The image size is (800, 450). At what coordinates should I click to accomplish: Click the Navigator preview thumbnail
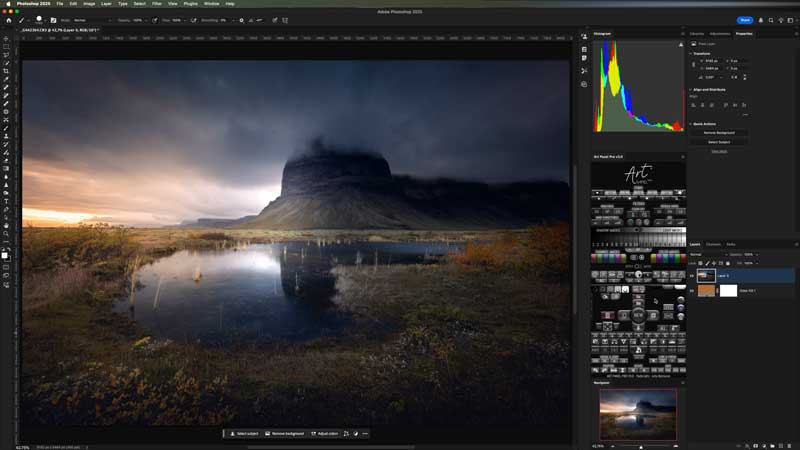point(637,413)
